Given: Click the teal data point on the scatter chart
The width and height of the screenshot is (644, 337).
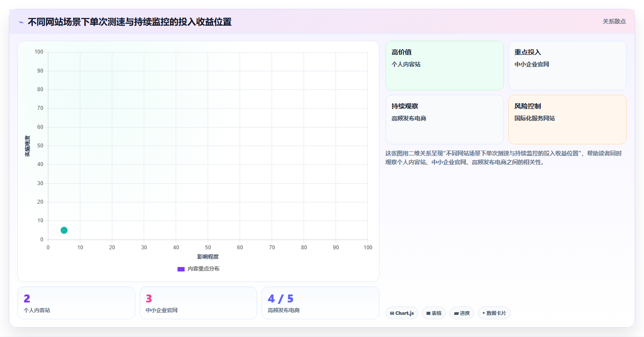Looking at the screenshot, I should (x=64, y=230).
